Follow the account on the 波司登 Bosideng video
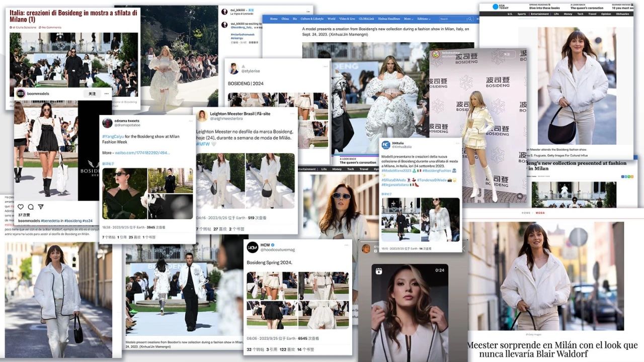644x362 pixels. pos(507,54)
